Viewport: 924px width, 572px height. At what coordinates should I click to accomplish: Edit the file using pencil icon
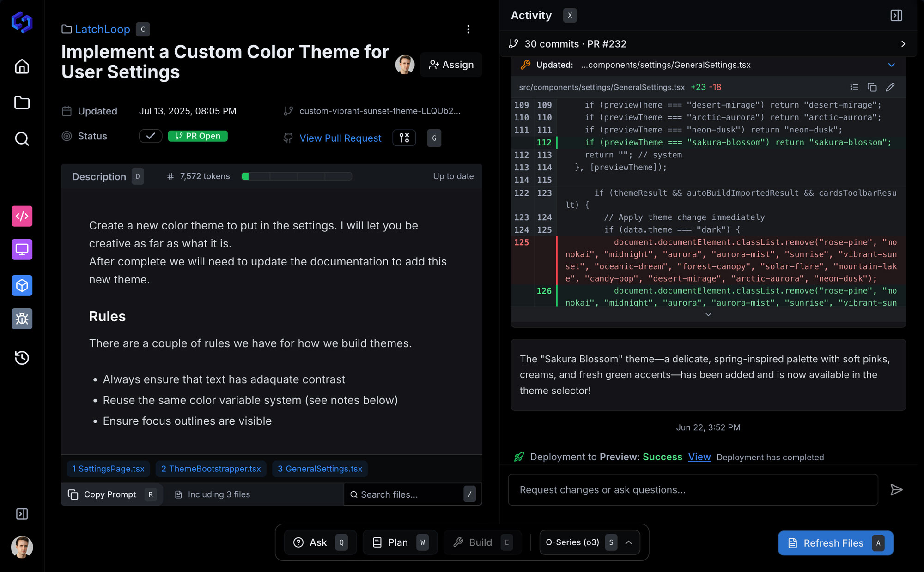pos(890,87)
